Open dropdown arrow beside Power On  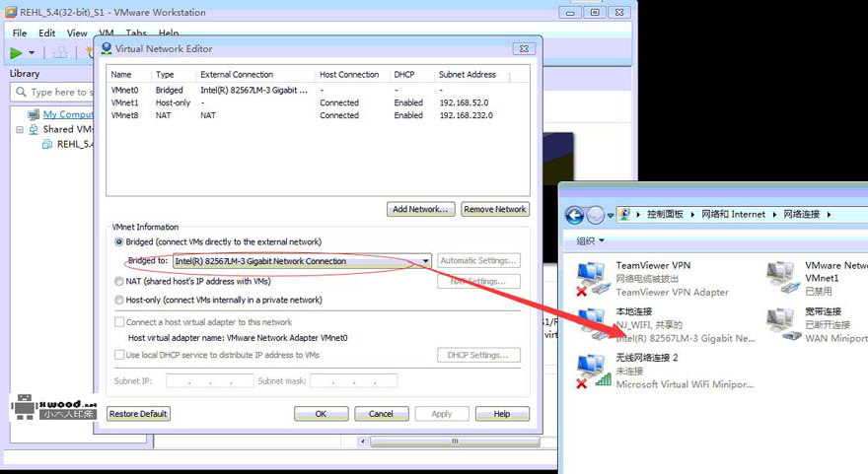point(32,53)
